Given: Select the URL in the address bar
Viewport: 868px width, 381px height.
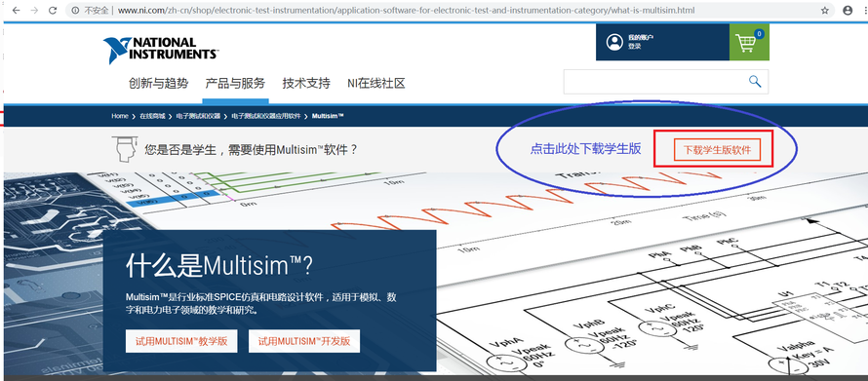Looking at the screenshot, I should [407, 11].
